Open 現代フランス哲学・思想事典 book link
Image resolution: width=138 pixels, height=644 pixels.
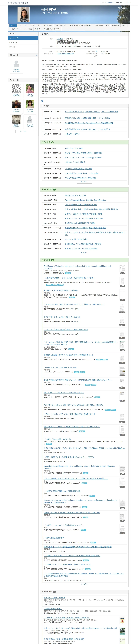[x=54, y=598]
